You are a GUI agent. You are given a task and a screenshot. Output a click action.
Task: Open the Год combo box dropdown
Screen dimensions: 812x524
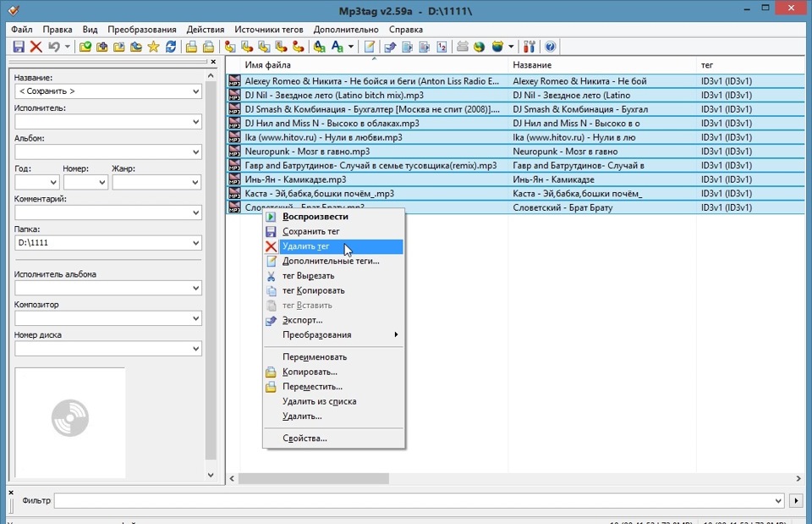point(52,183)
